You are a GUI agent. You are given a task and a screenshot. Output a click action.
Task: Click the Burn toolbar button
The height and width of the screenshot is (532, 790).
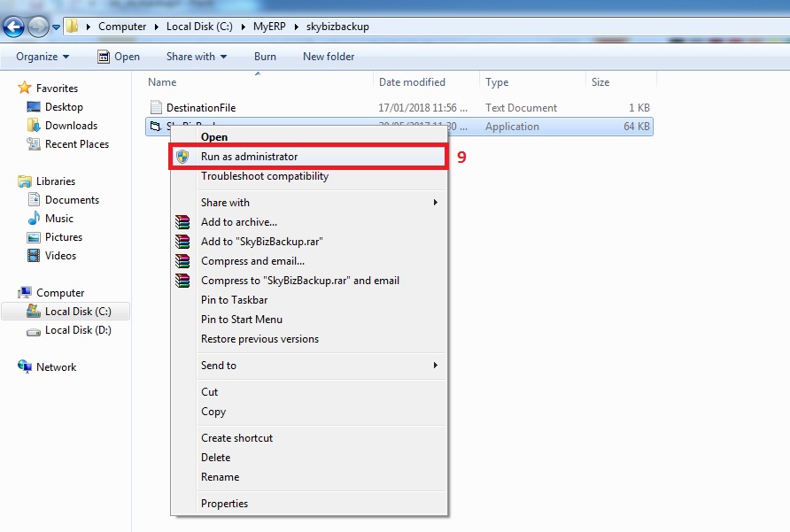point(265,57)
